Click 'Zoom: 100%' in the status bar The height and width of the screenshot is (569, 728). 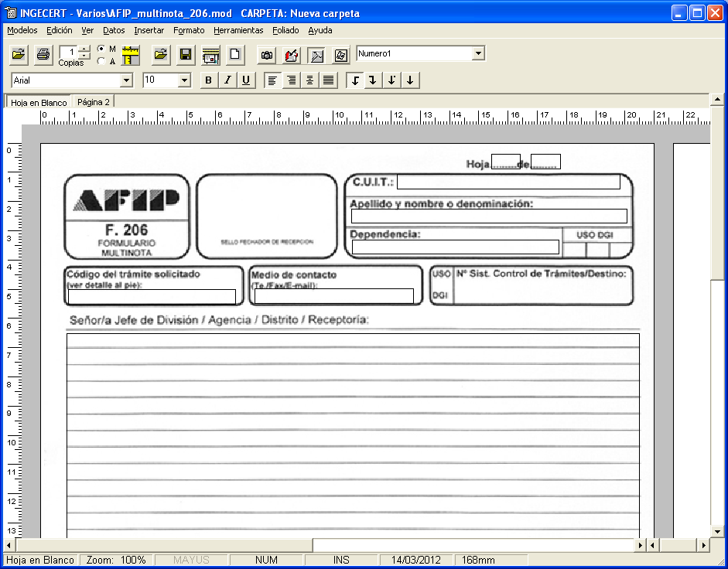click(116, 560)
